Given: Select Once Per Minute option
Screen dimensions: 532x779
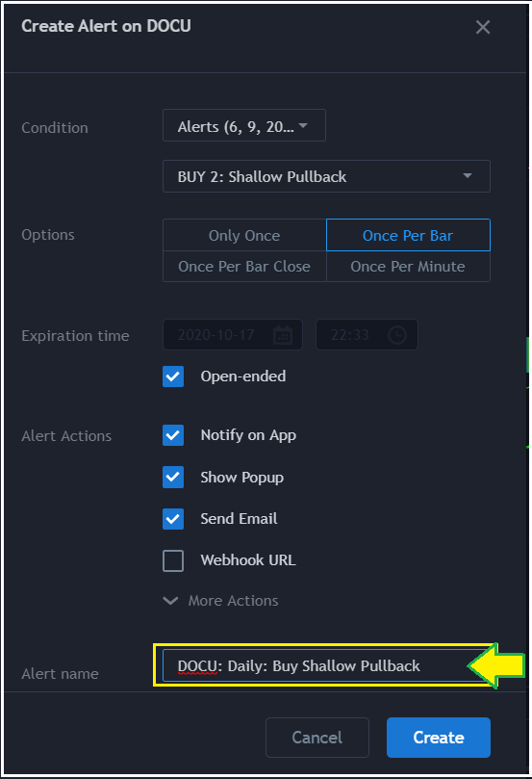Looking at the screenshot, I should 408,267.
